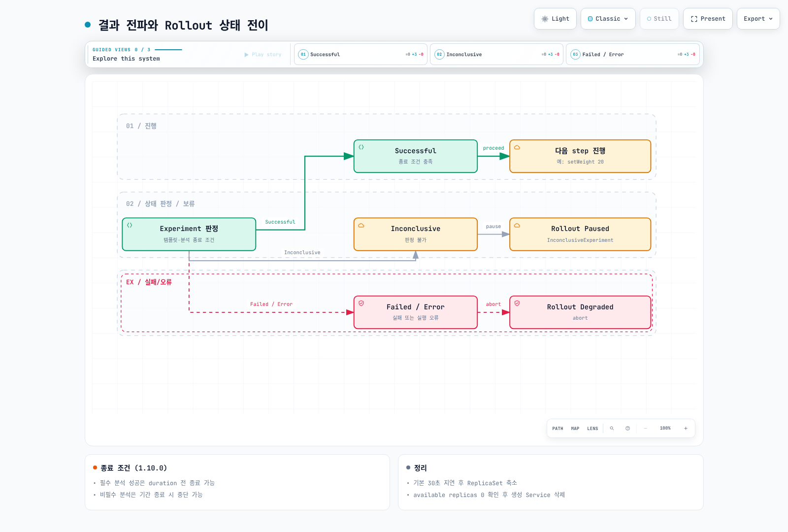Expand the Export dropdown menu
Screen dimensions: 788x532
coord(758,19)
